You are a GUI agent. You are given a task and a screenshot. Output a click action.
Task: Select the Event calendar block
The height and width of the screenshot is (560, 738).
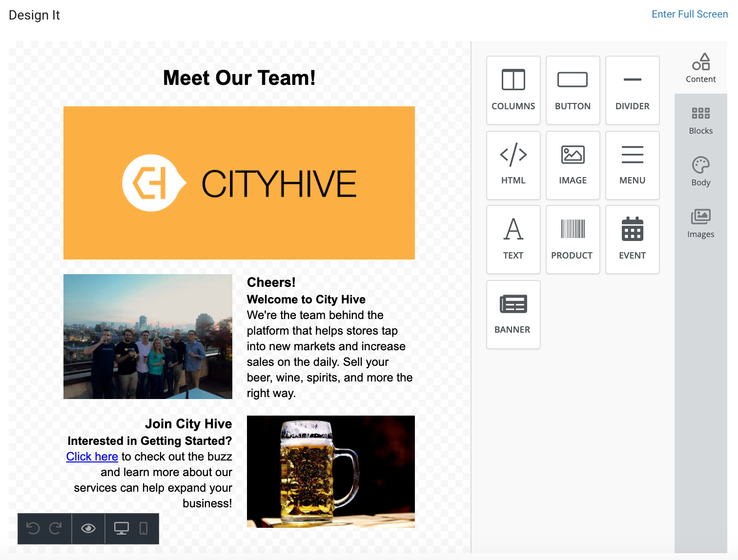click(x=632, y=240)
